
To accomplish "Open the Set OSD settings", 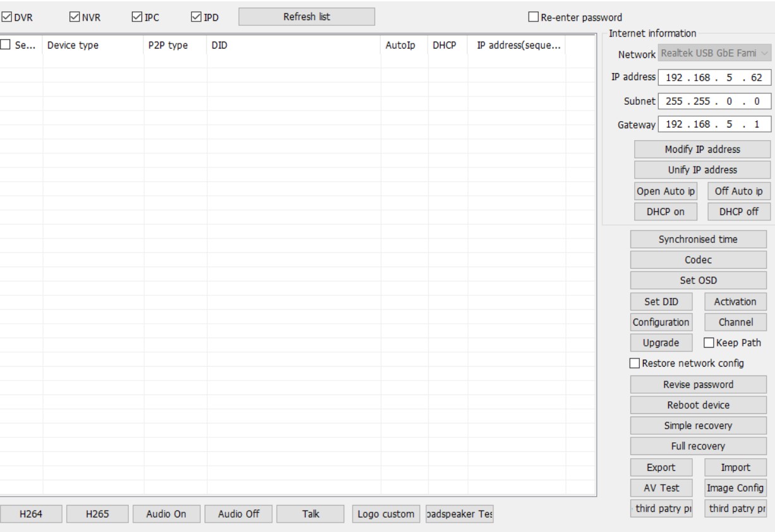I will tap(698, 281).
